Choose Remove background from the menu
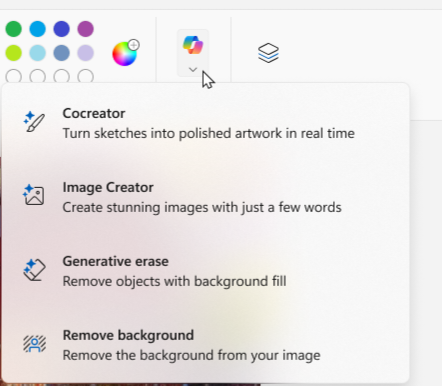 [205, 345]
